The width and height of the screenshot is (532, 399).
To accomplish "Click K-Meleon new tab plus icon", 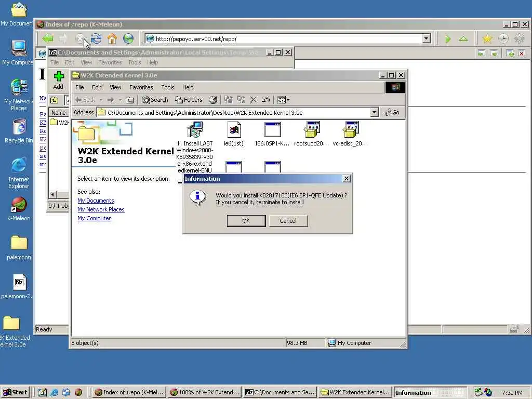I will click(510, 53).
